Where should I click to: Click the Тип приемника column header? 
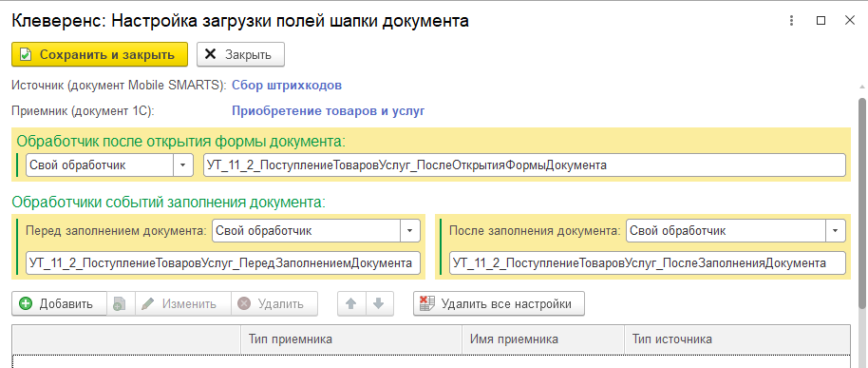pyautogui.click(x=351, y=339)
